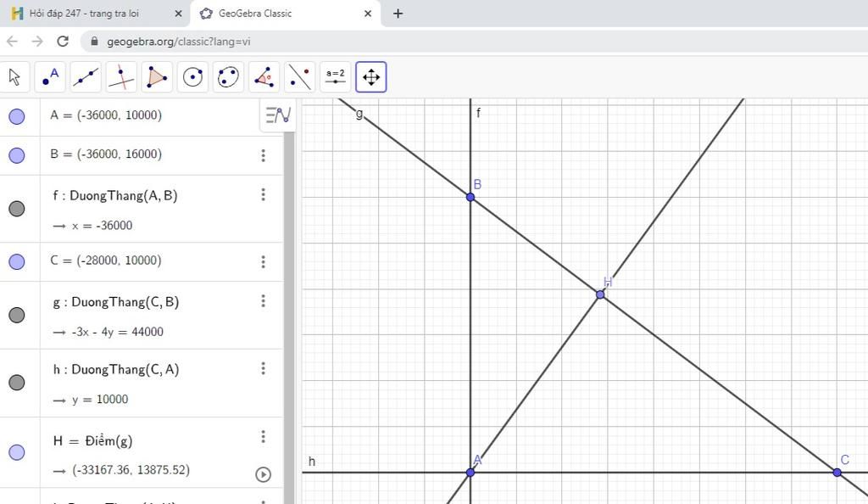Click the line label h in graph
Viewport: 868px width, 504px height.
click(x=312, y=461)
